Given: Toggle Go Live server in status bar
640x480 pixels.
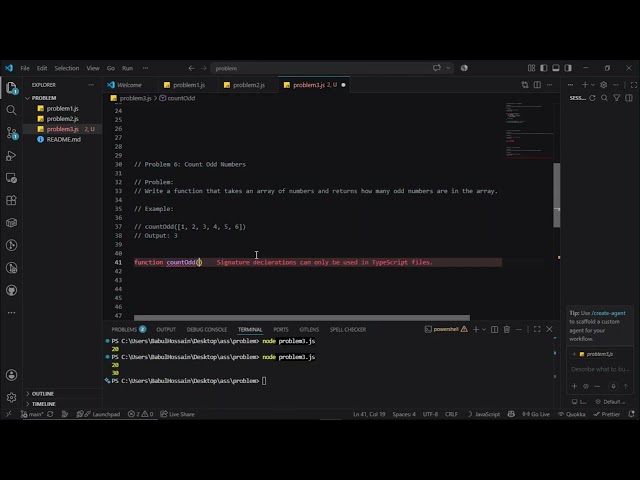Looking at the screenshot, I should (x=536, y=414).
